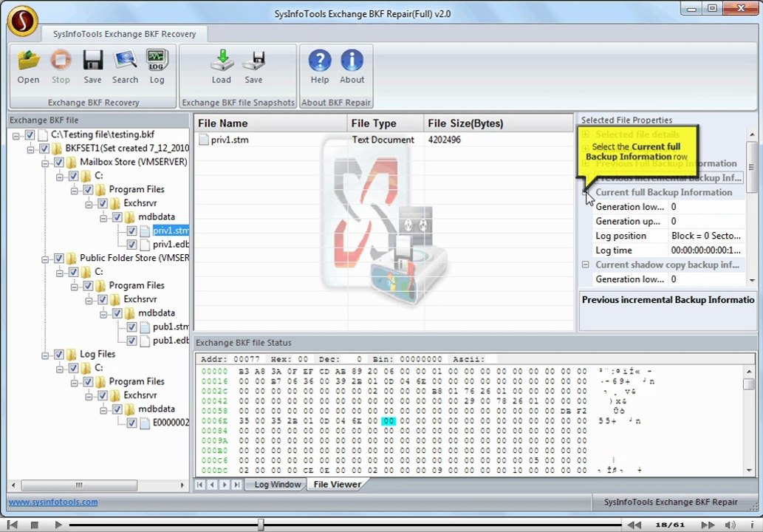Switch to the Log Window tab
763x532 pixels.
coord(278,484)
